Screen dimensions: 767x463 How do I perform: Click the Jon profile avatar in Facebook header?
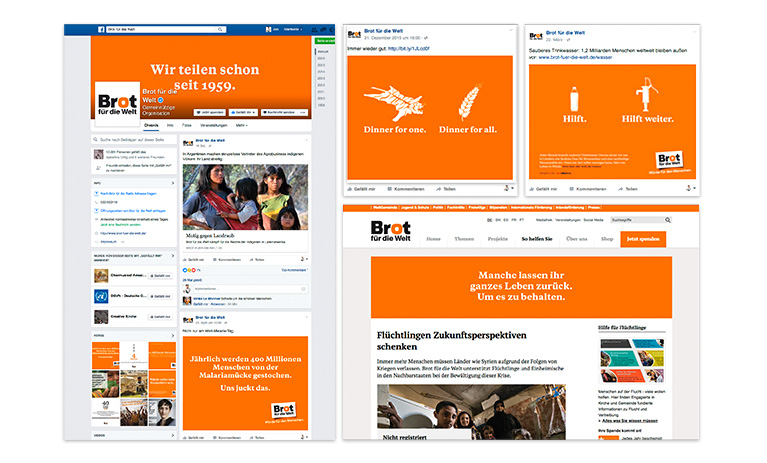[x=268, y=29]
